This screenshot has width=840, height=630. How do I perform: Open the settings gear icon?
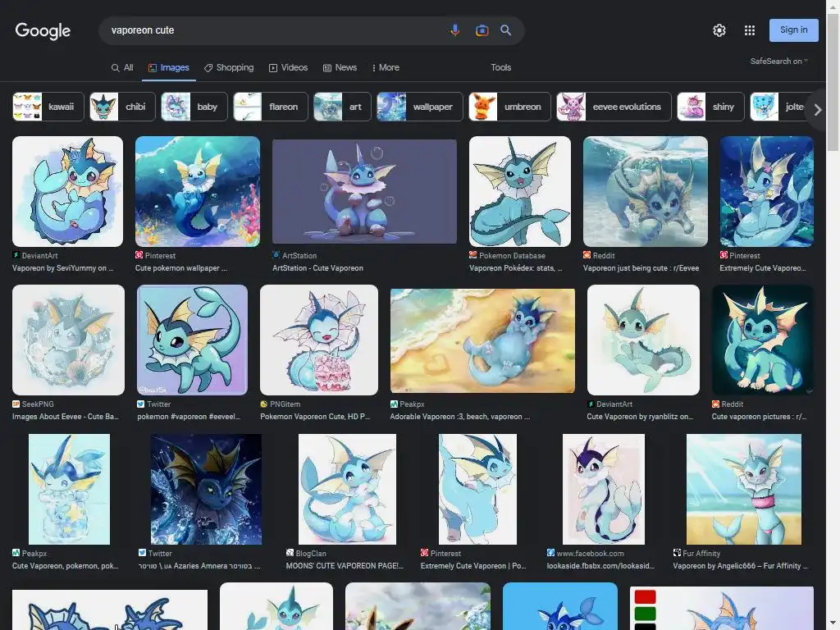pyautogui.click(x=719, y=30)
